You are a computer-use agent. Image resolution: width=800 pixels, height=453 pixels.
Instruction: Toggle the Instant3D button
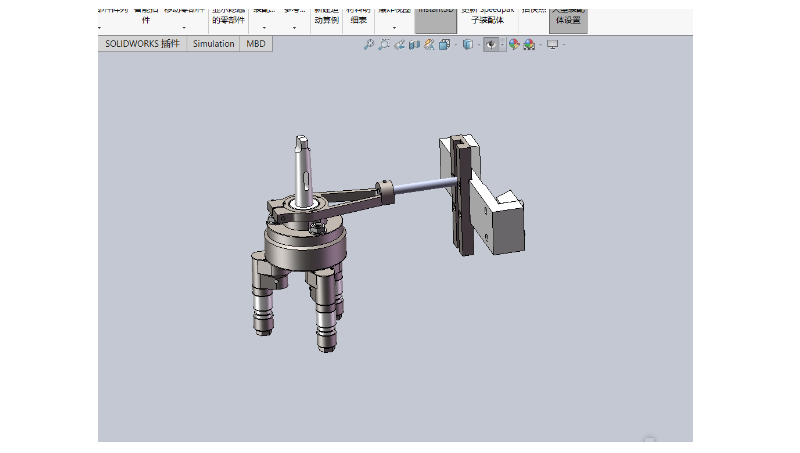(x=435, y=19)
